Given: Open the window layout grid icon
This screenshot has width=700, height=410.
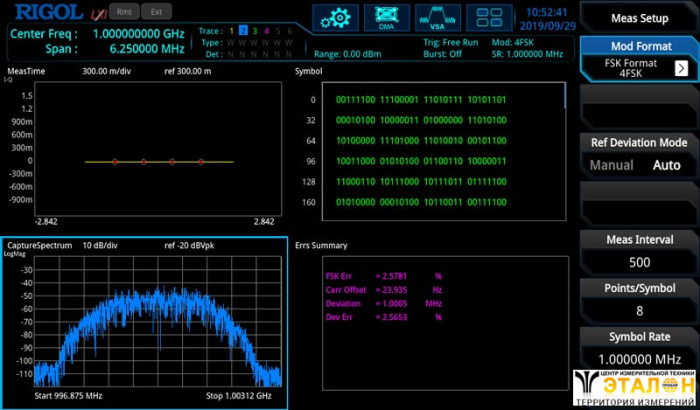Looking at the screenshot, I should 489,17.
